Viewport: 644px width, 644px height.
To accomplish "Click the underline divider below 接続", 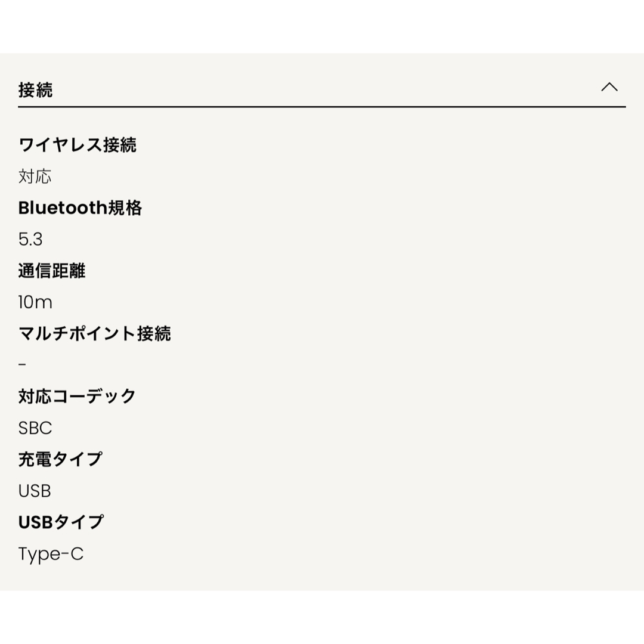I will pyautogui.click(x=322, y=107).
